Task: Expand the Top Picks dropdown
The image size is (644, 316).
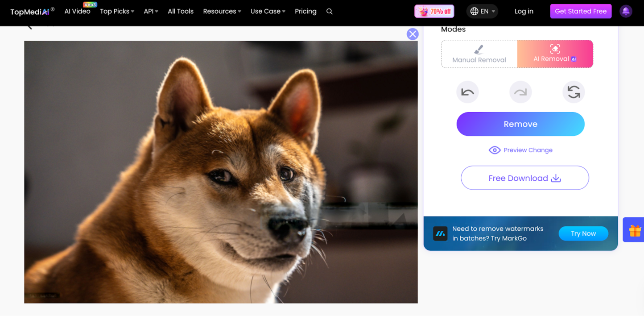Action: pyautogui.click(x=117, y=12)
